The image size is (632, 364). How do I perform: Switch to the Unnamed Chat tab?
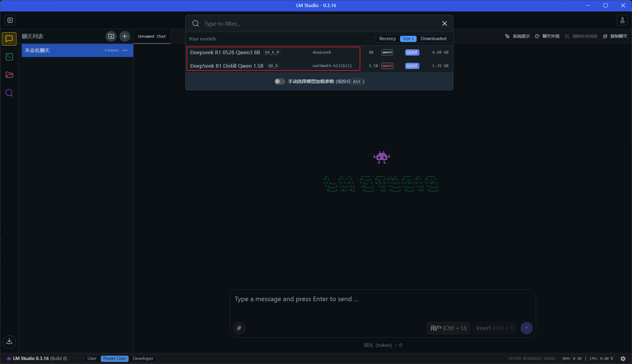[x=152, y=36]
